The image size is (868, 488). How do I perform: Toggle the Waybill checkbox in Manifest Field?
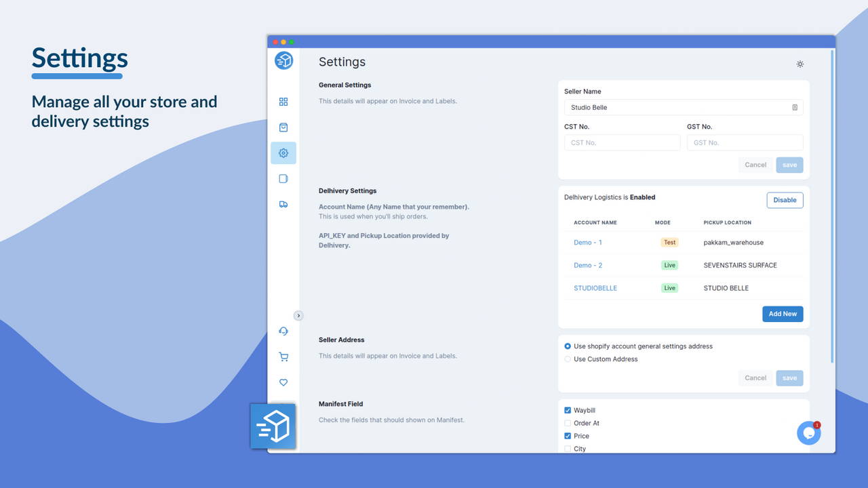pyautogui.click(x=567, y=410)
